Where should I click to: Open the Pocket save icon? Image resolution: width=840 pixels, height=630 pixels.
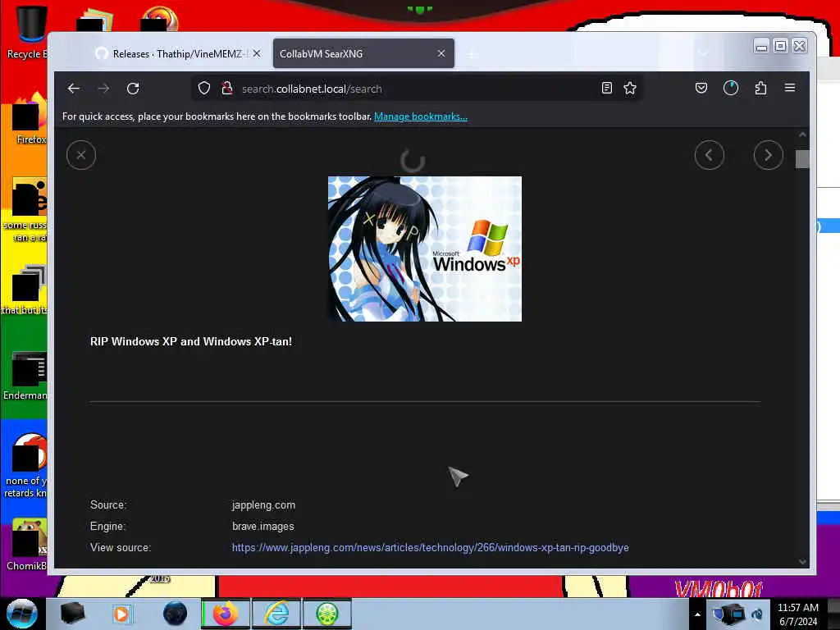pos(701,89)
